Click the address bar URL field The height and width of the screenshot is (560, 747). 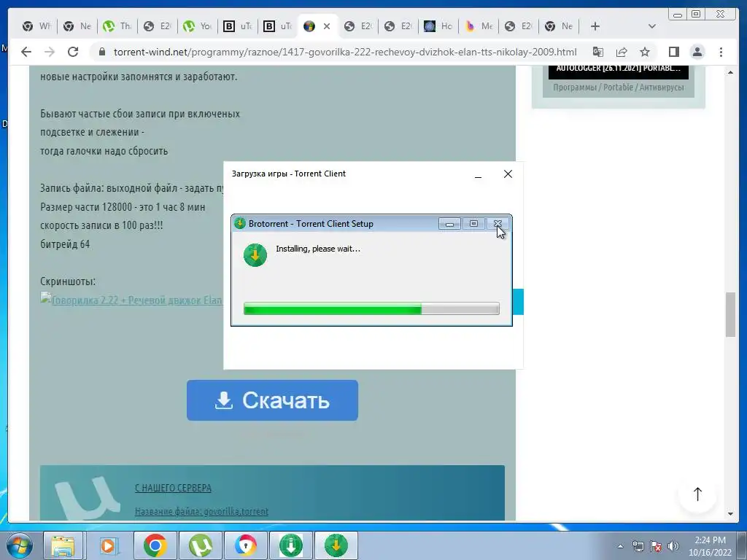click(345, 52)
